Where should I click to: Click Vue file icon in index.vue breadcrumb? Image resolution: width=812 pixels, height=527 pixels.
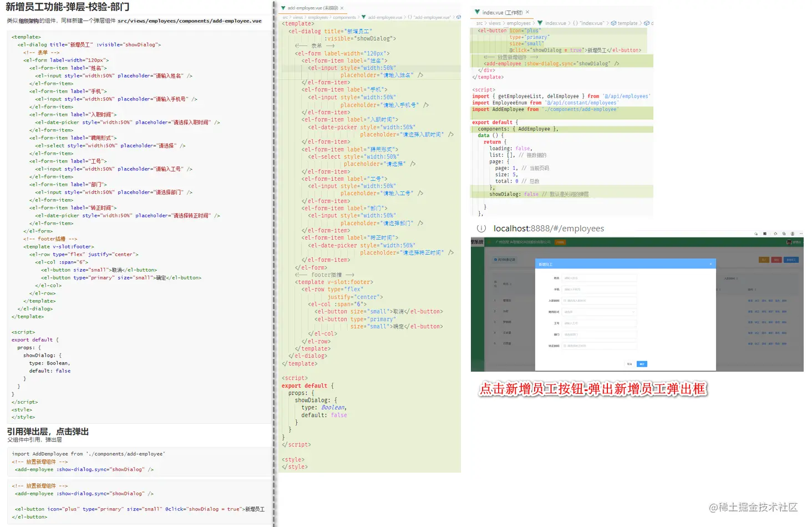coord(541,23)
